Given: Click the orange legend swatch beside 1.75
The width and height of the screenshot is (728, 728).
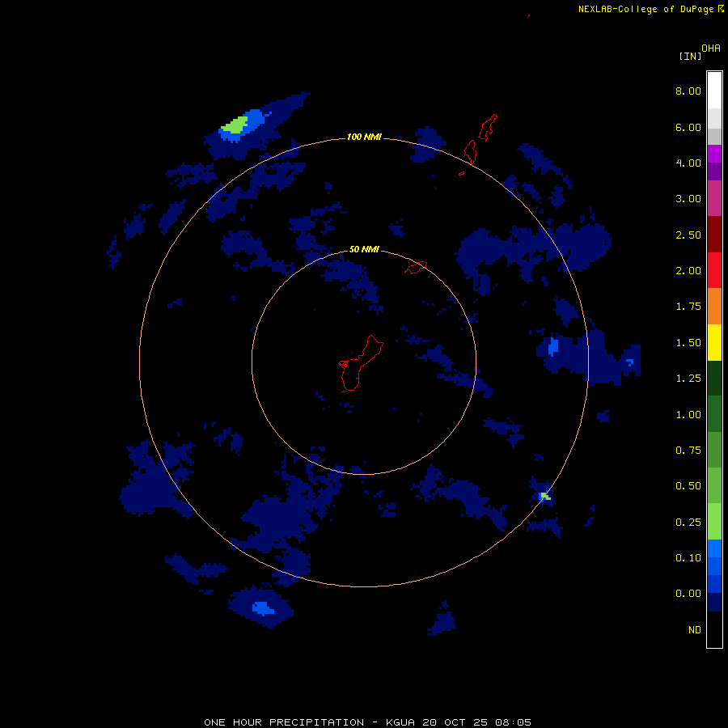Looking at the screenshot, I should pos(714,307).
